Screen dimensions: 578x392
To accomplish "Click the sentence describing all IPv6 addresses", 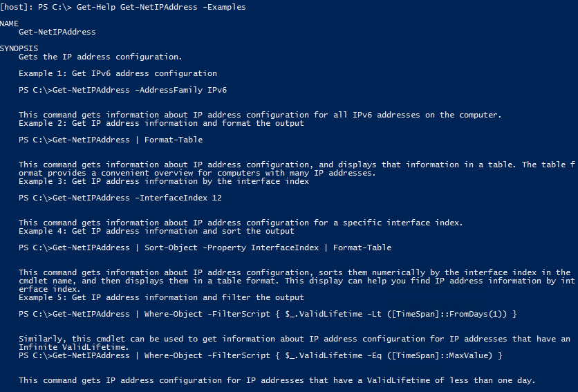I will pos(260,115).
